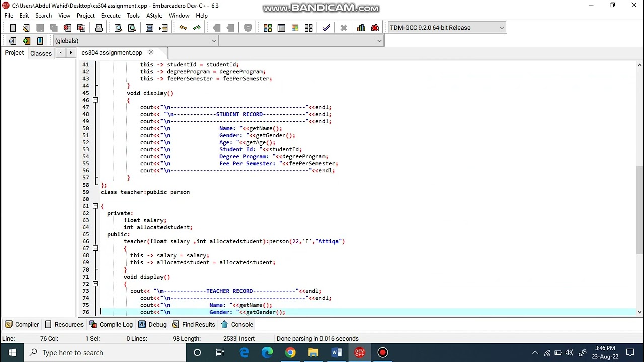Click the Close All files icon
This screenshot has width=644, height=362.
(x=81, y=28)
